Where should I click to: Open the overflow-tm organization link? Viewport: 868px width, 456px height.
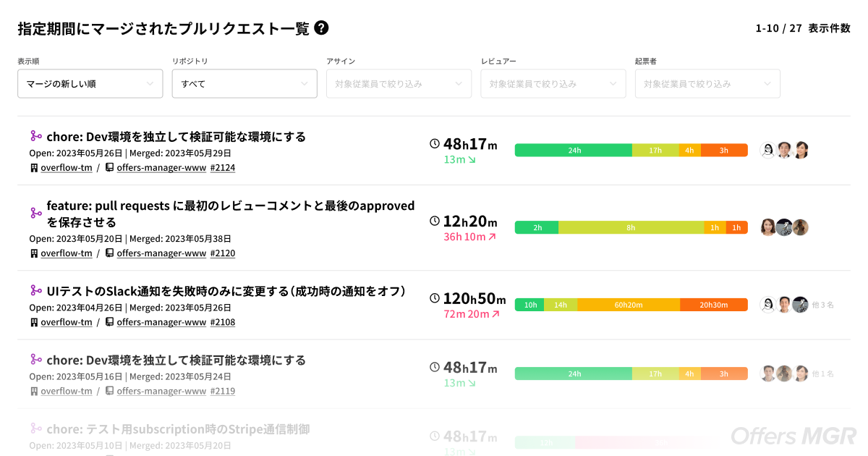[67, 167]
